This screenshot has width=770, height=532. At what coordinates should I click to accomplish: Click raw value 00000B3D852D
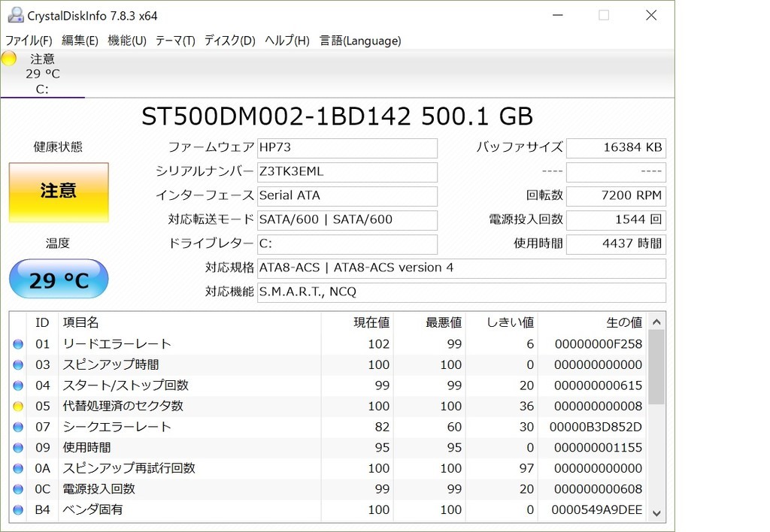click(x=596, y=427)
